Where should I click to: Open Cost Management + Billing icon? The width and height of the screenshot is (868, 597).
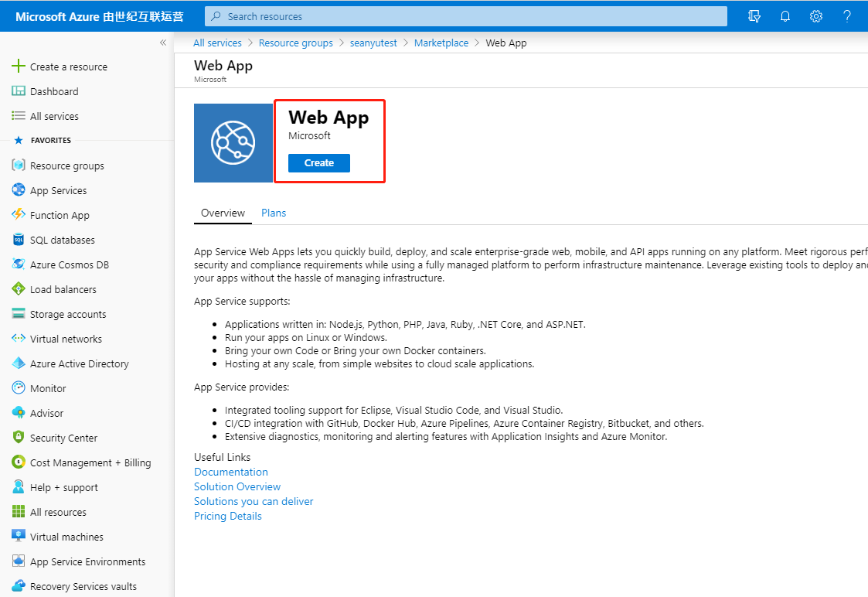19,462
